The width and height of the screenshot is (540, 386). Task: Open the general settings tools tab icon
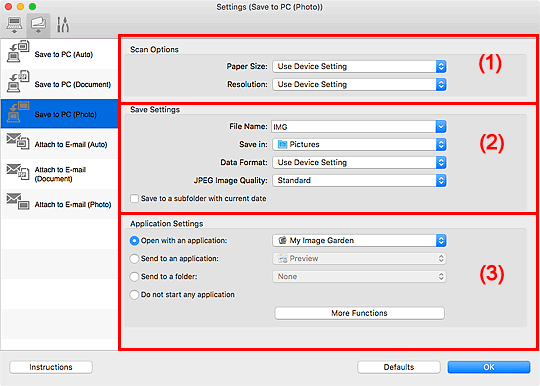coord(63,25)
